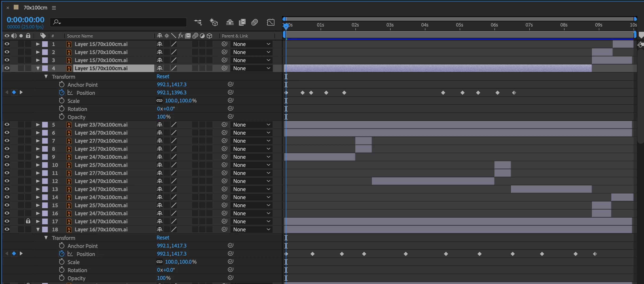Reset Transform on layer 4
The image size is (644, 284).
tap(163, 76)
